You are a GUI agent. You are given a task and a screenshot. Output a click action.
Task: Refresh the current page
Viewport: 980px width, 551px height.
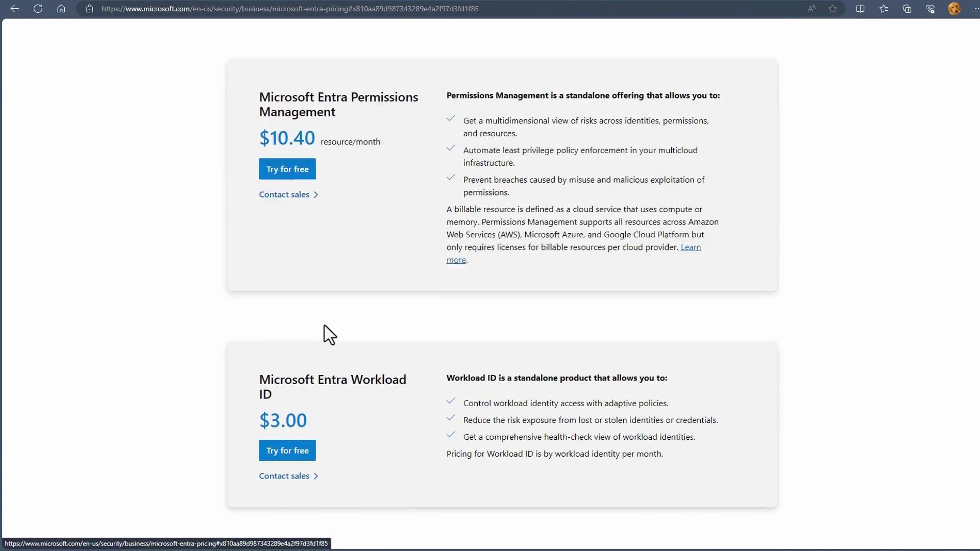click(38, 9)
